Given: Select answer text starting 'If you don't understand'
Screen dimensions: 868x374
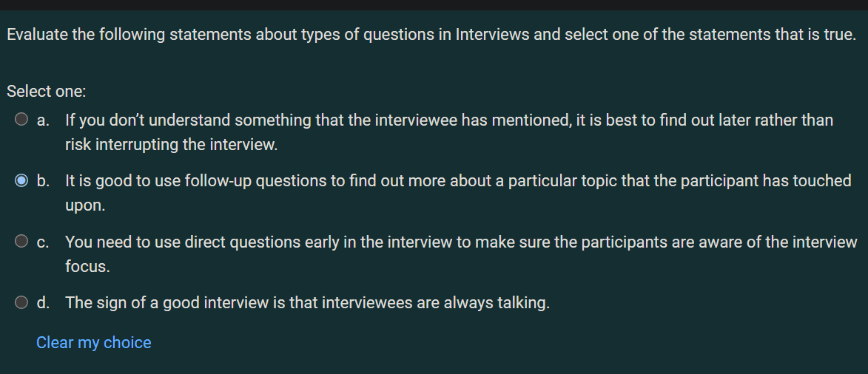Looking at the screenshot, I should [x=449, y=132].
